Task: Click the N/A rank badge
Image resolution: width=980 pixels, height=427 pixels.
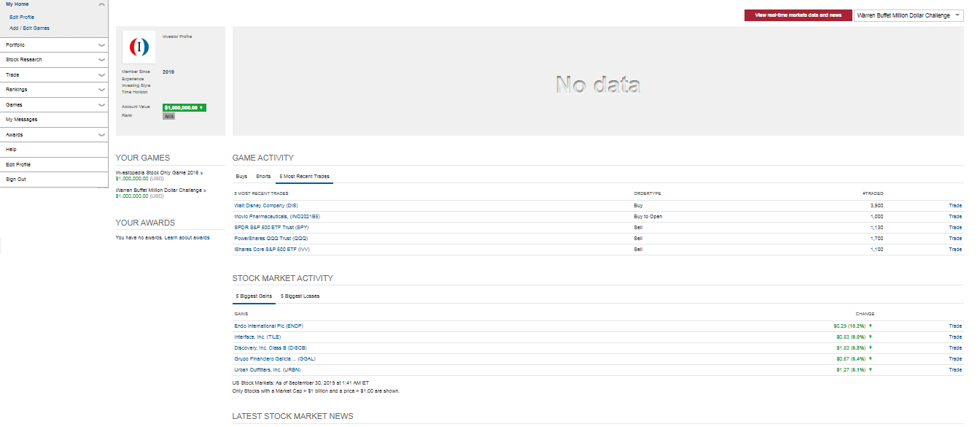Action: 169,116
